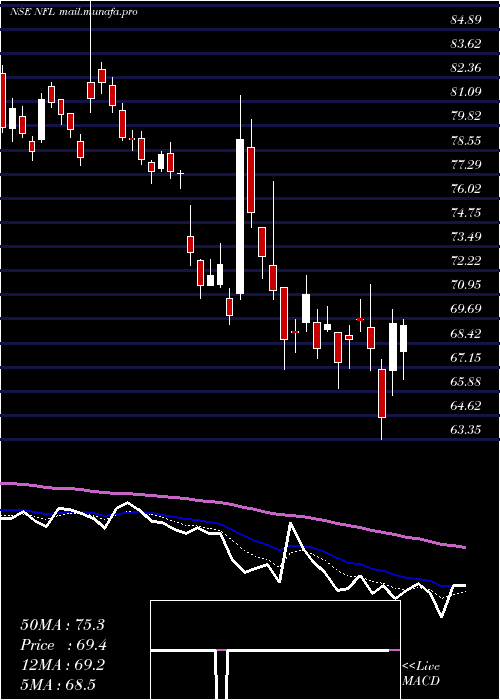Select the 82.36 price axis label
The height and width of the screenshot is (700, 500).
click(x=466, y=68)
